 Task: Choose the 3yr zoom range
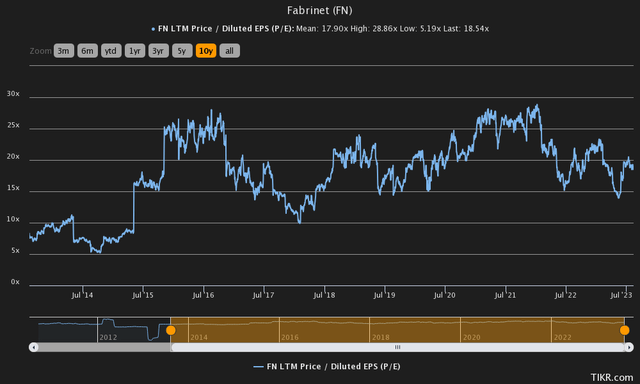[158, 51]
